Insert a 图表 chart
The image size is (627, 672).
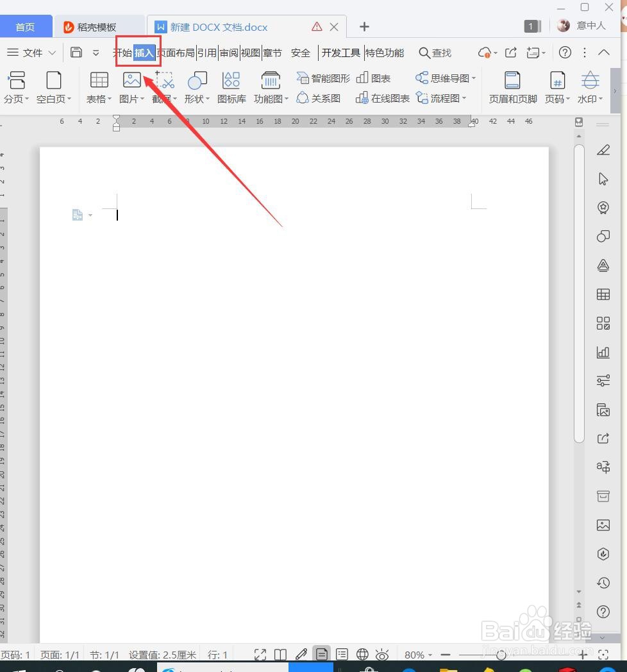tap(373, 78)
